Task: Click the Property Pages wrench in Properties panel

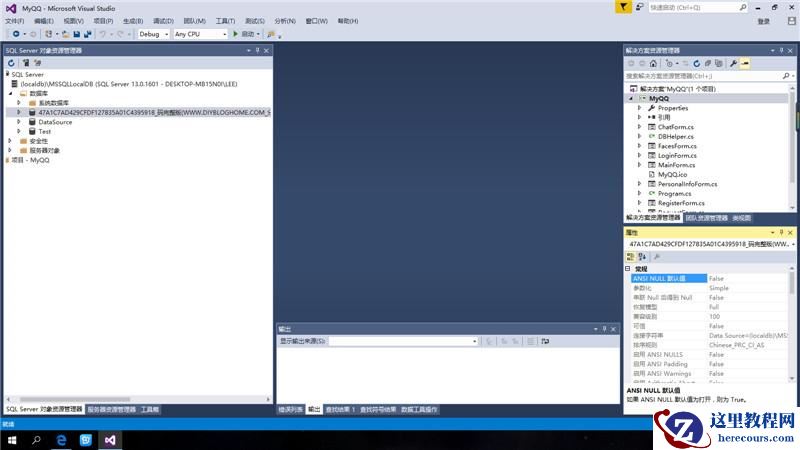Action: click(657, 257)
